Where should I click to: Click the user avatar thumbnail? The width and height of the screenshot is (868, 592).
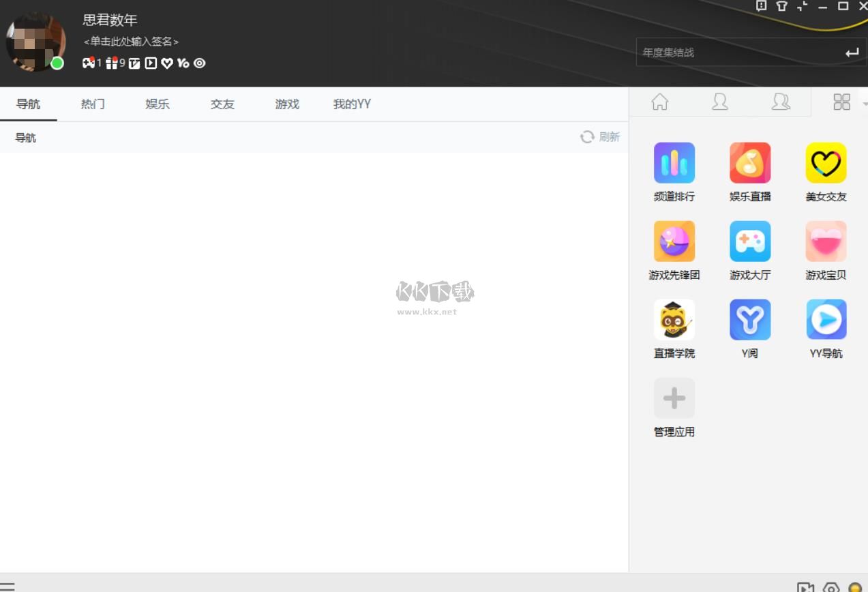tap(34, 42)
